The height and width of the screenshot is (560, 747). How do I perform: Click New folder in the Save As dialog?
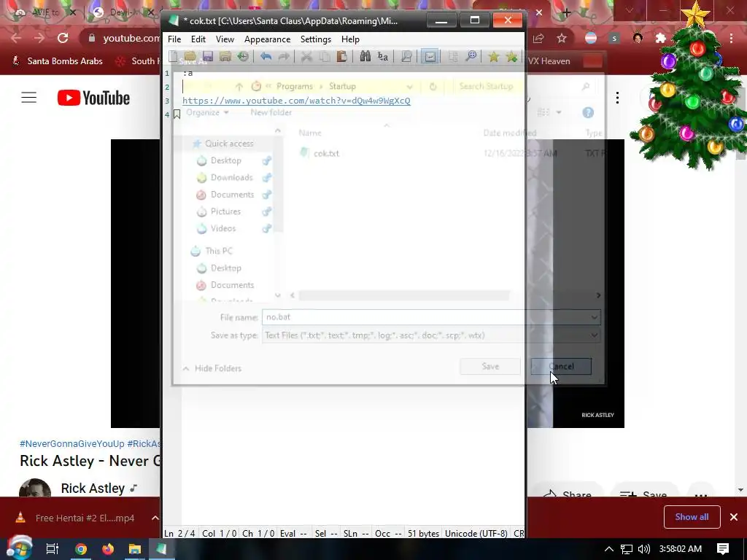point(271,112)
